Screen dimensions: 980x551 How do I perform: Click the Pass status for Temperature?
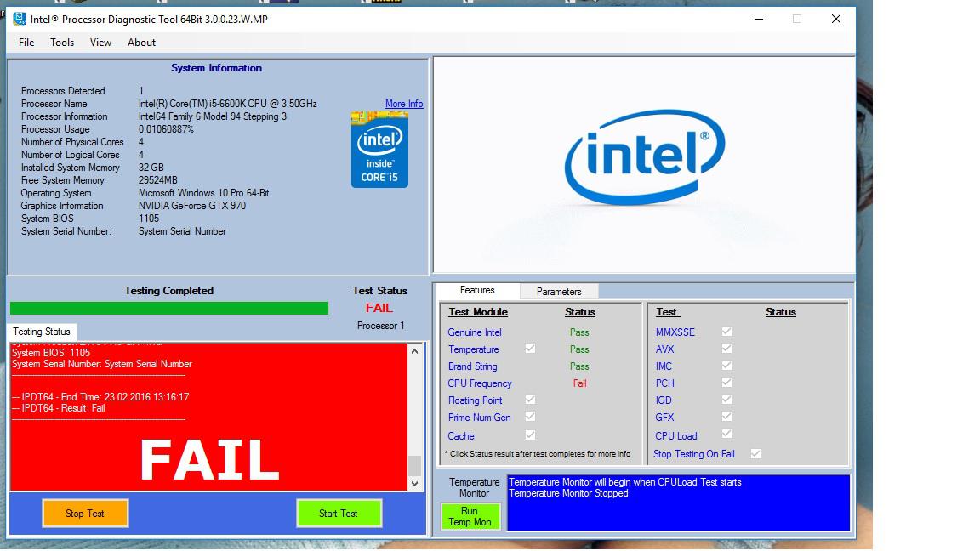tap(579, 349)
